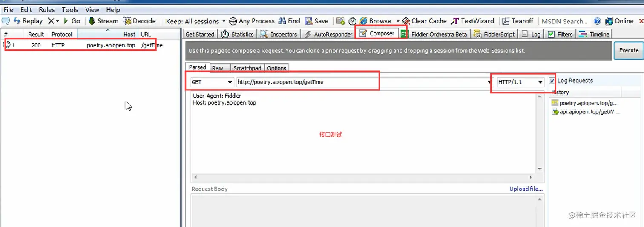This screenshot has width=644, height=227.
Task: Open help with blue question icon
Action: tap(597, 21)
